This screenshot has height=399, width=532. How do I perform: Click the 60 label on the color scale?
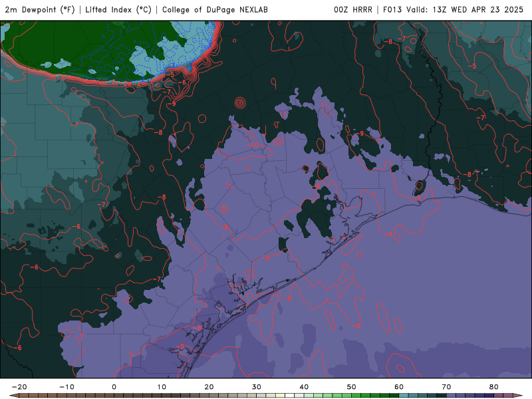pos(399,387)
